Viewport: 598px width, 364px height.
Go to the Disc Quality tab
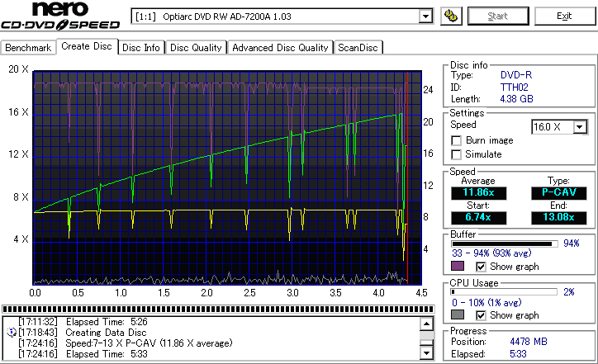click(196, 48)
